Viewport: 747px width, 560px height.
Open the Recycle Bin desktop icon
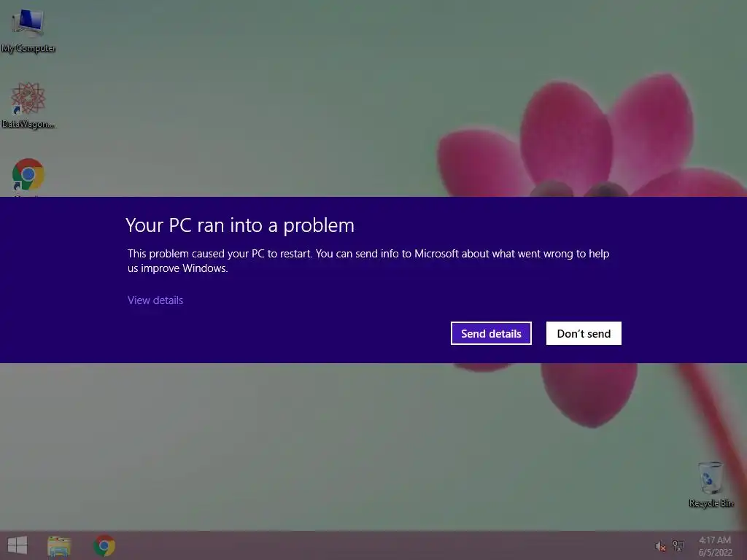(711, 484)
